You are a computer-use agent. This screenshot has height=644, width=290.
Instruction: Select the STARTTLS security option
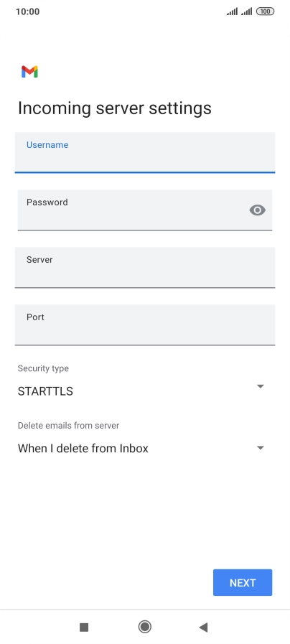[45, 391]
